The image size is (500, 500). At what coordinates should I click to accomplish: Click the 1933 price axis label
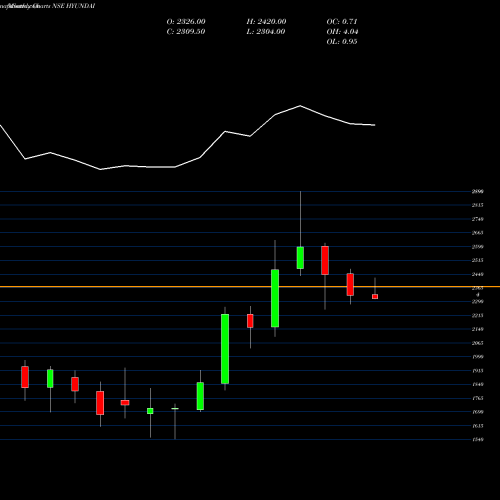pos(477,371)
